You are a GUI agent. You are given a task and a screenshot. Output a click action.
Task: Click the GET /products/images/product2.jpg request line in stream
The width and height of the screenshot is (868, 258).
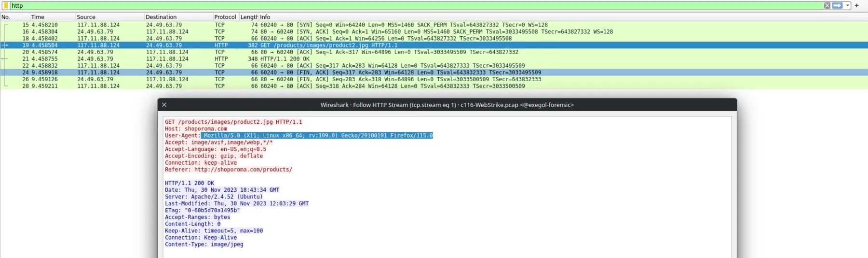pos(233,122)
